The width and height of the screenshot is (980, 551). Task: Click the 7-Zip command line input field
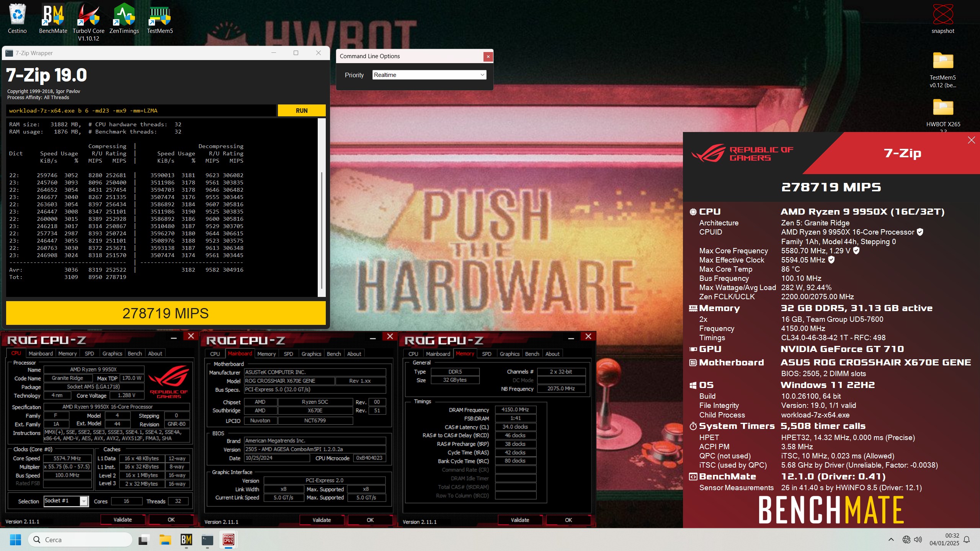tap(141, 111)
